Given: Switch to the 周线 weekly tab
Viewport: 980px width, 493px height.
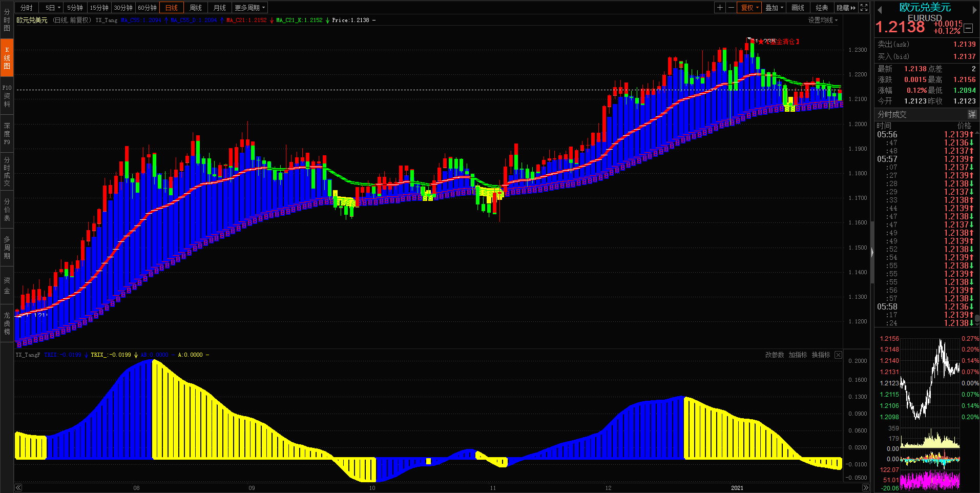Looking at the screenshot, I should coord(196,8).
